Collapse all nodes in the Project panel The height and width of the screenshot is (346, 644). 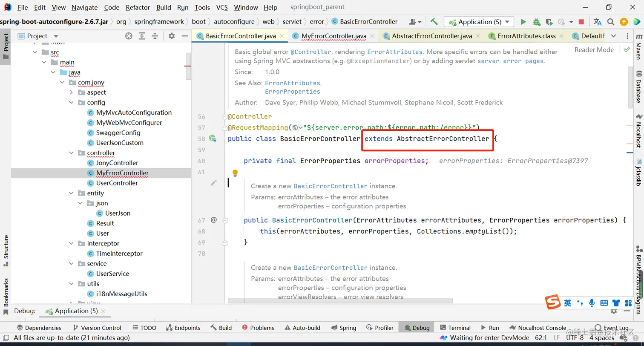[x=155, y=36]
